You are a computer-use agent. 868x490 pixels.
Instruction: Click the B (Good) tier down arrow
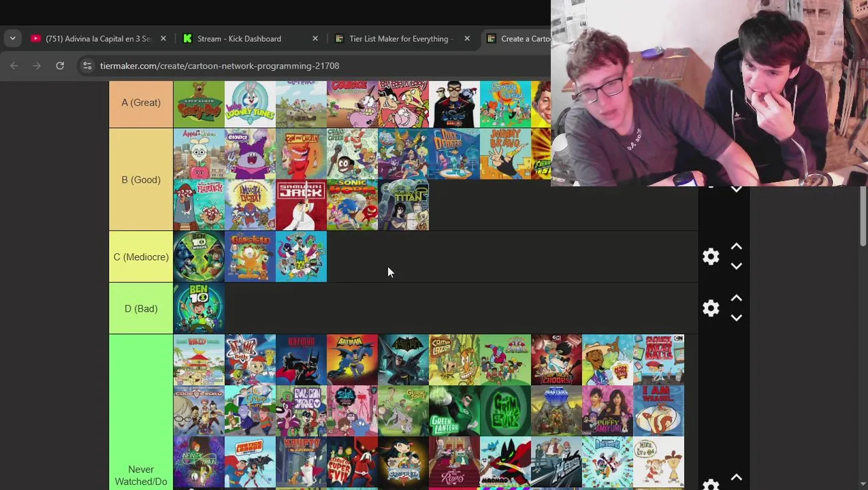pyautogui.click(x=736, y=189)
